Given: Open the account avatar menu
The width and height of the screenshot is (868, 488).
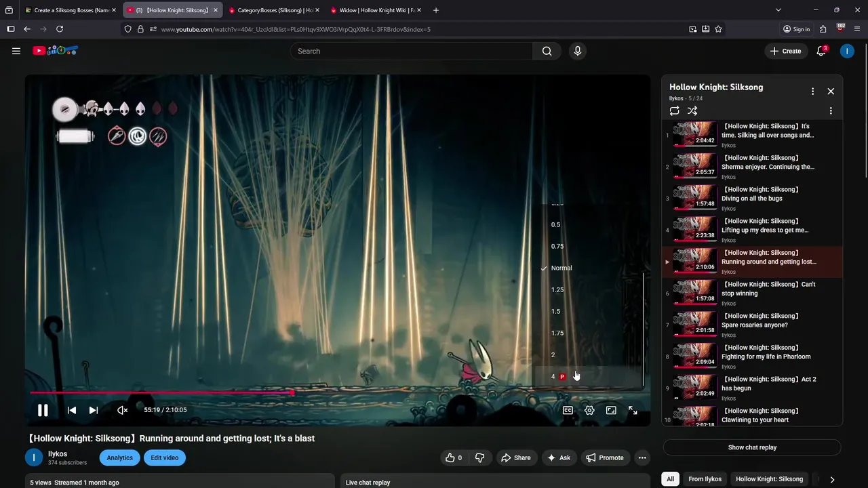Looking at the screenshot, I should click(x=847, y=51).
